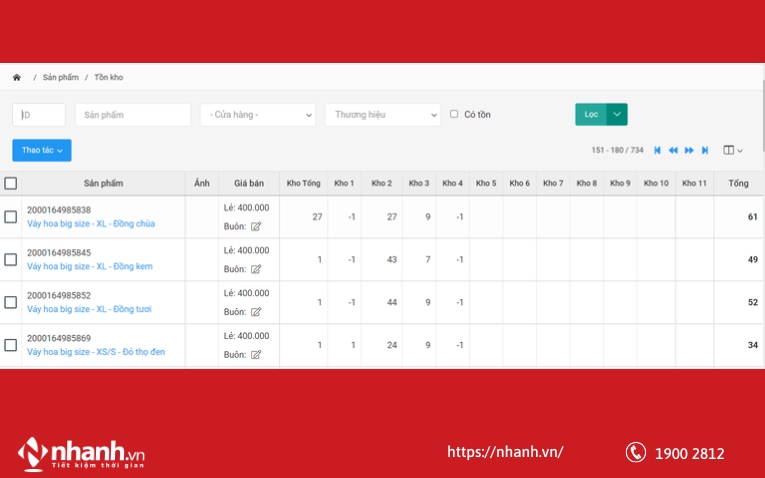Open the 'Cửa hàng' store dropdown
The width and height of the screenshot is (765, 478).
tap(257, 115)
